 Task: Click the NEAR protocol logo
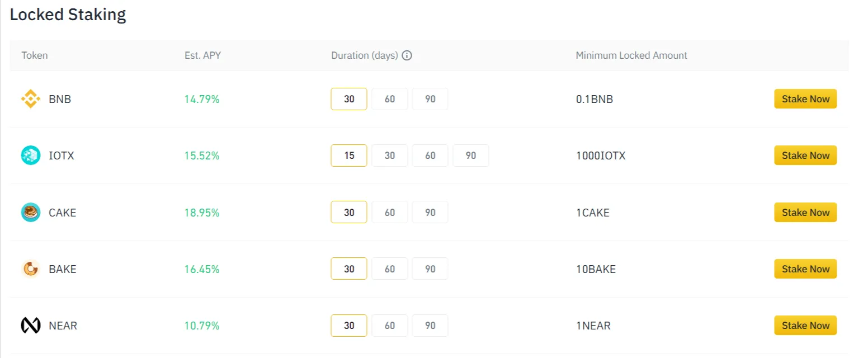30,326
